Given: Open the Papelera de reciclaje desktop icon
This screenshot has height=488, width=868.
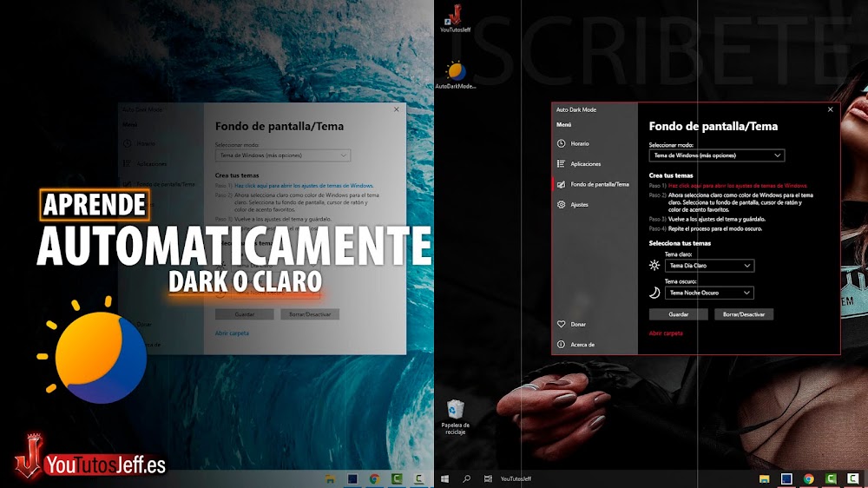Looking at the screenshot, I should point(455,417).
